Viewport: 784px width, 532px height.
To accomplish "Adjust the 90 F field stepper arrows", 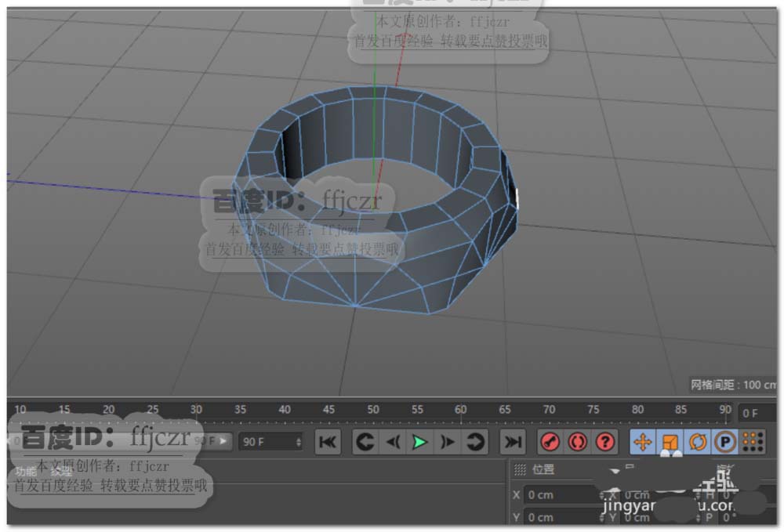I will point(299,442).
